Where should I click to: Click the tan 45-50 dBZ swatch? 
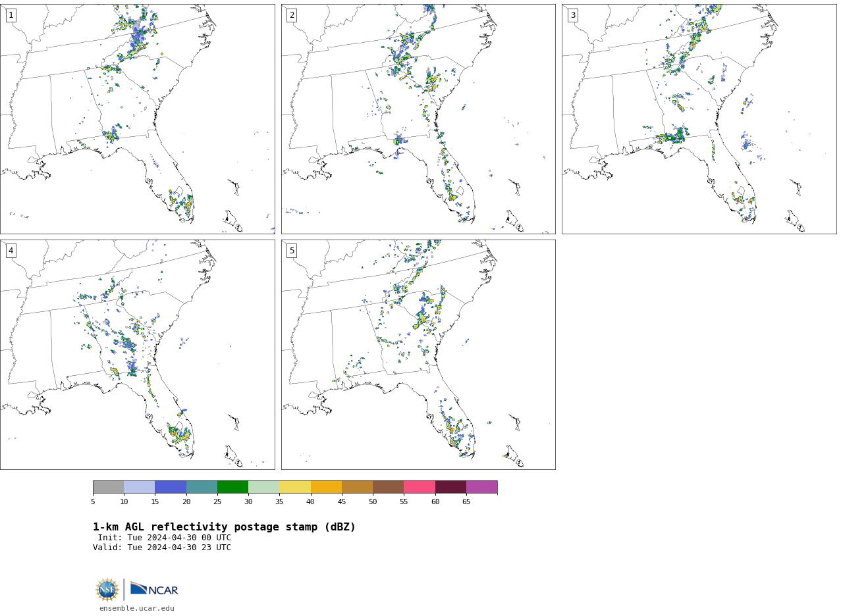pyautogui.click(x=357, y=487)
